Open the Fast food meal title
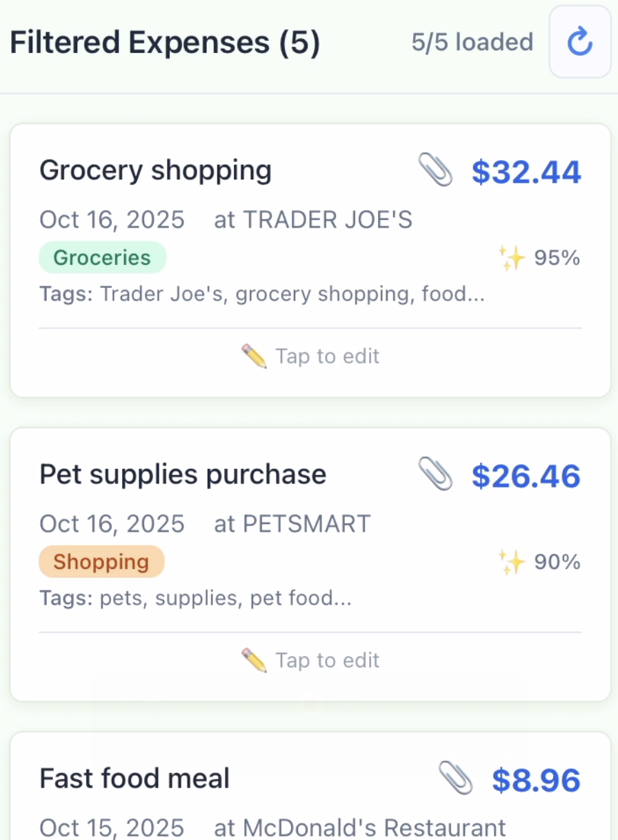 point(134,779)
